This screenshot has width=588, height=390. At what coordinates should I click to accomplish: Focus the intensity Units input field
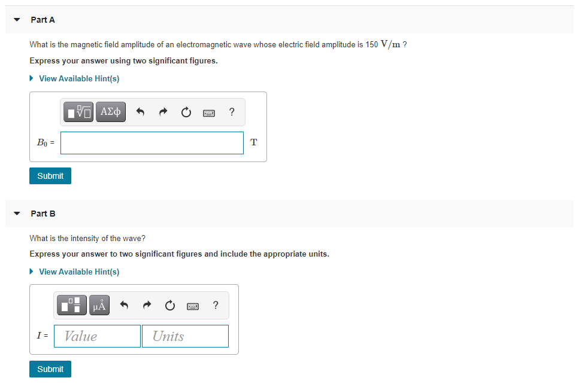(x=185, y=336)
